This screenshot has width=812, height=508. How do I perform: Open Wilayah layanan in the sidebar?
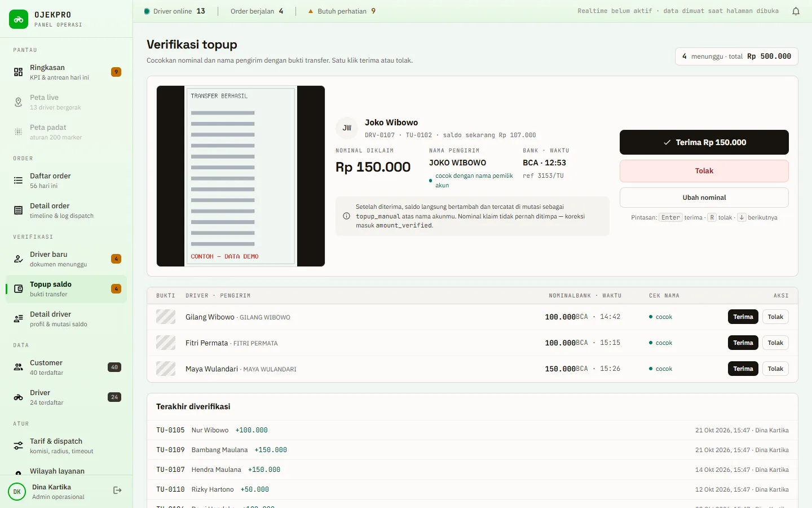coord(67,470)
